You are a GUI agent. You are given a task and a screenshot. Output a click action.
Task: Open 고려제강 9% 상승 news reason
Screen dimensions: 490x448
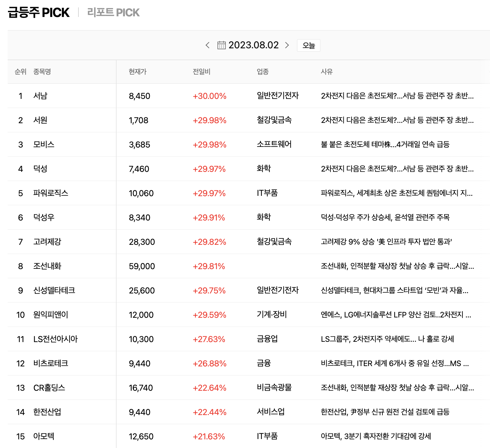[x=386, y=242]
